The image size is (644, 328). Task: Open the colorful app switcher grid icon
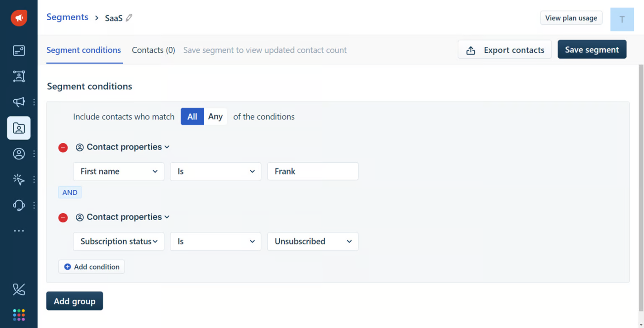click(19, 315)
